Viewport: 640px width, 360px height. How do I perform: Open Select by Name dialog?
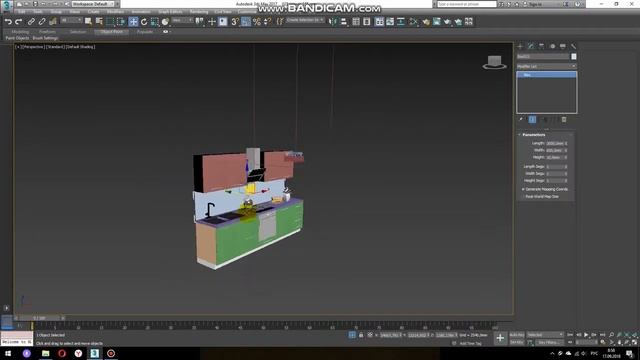coord(99,22)
